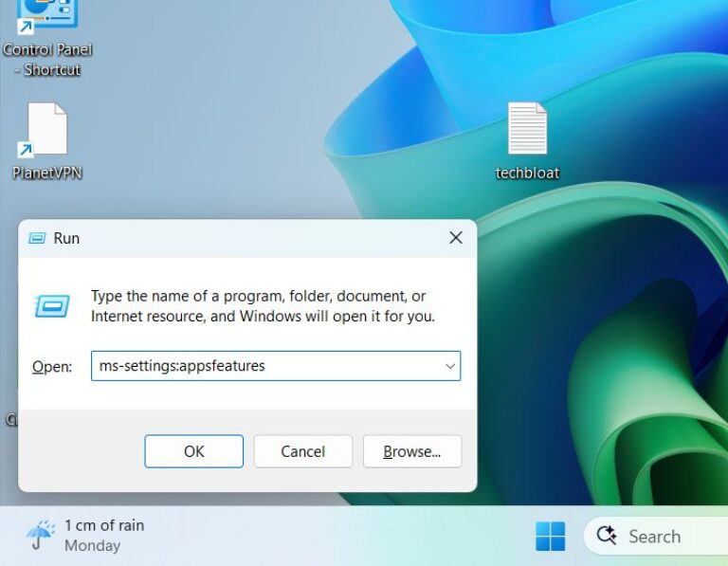Viewport: 728px width, 566px height.
Task: Click the taskbar Search box
Action: [x=656, y=536]
